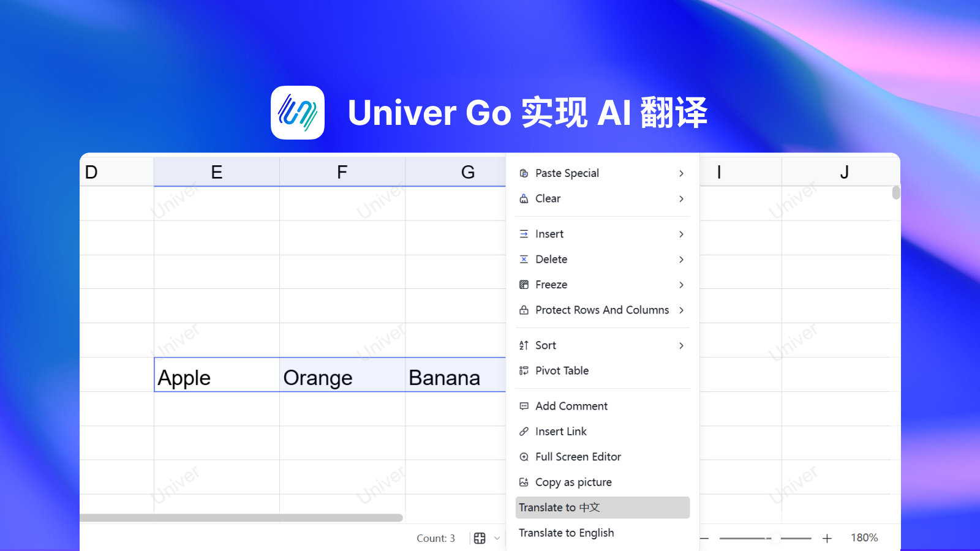The height and width of the screenshot is (551, 980).
Task: Click the zoom out minus icon
Action: (704, 538)
